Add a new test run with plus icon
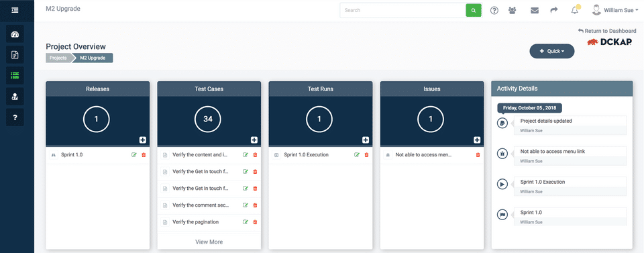 coord(366,140)
